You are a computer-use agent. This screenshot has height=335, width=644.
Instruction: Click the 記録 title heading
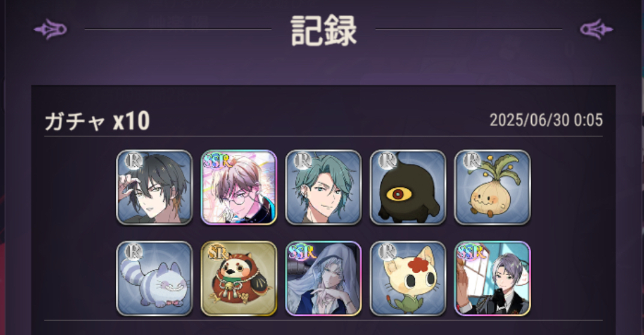click(324, 31)
